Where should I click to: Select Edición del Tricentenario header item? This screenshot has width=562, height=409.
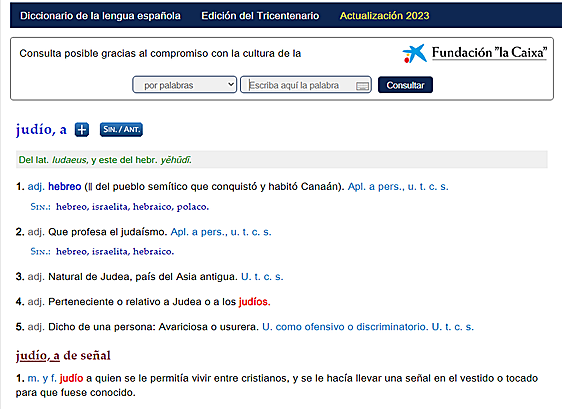point(260,16)
